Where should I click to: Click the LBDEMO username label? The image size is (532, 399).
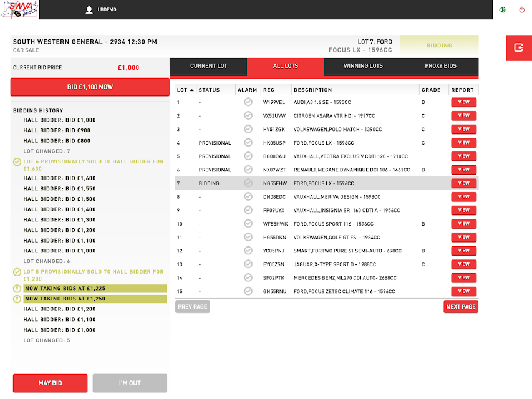[x=107, y=10]
